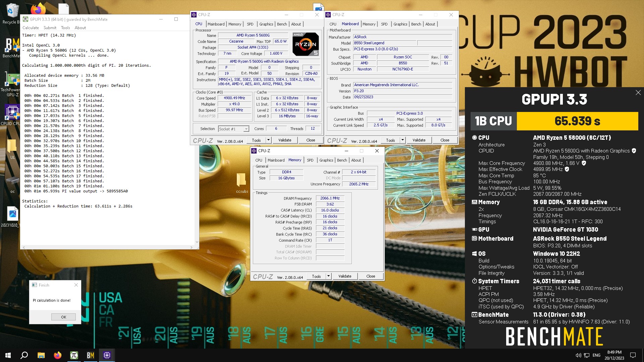
Task: Click OK in the Finish dialog
Action: [63, 317]
